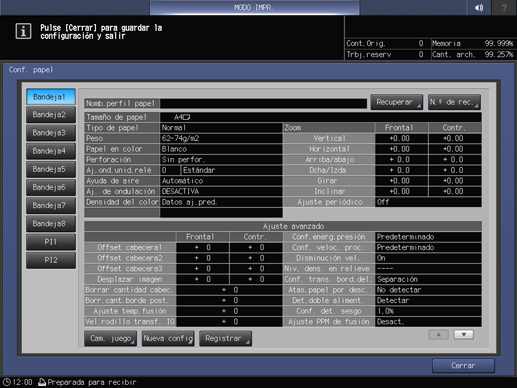Switch to the Bandeja5 tray
This screenshot has width=517, height=388.
51,169
